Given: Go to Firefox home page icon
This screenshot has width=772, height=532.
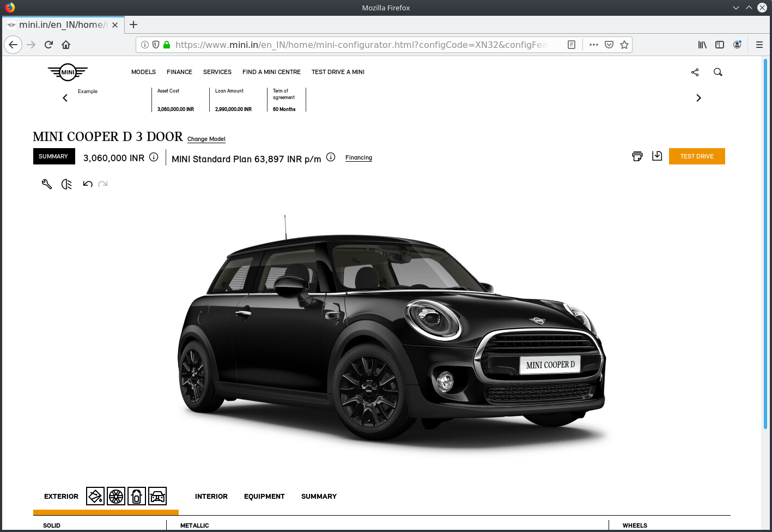Looking at the screenshot, I should (x=66, y=45).
